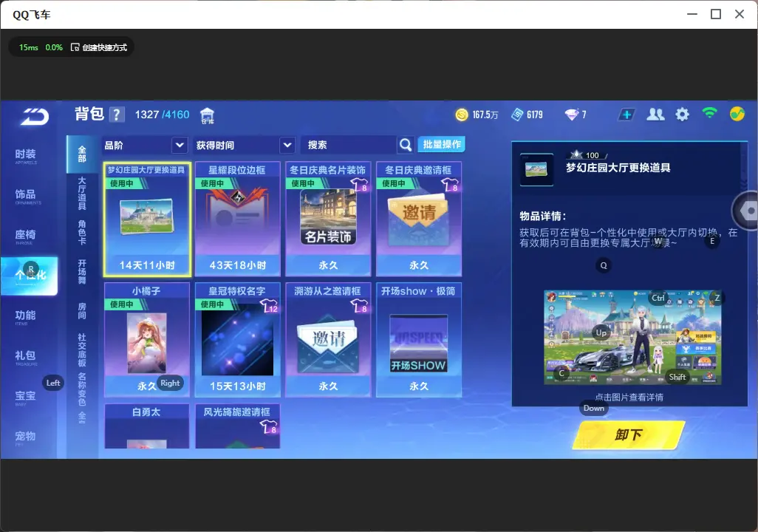Click the 6179 coupon balance
The width and height of the screenshot is (758, 532).
tap(535, 115)
